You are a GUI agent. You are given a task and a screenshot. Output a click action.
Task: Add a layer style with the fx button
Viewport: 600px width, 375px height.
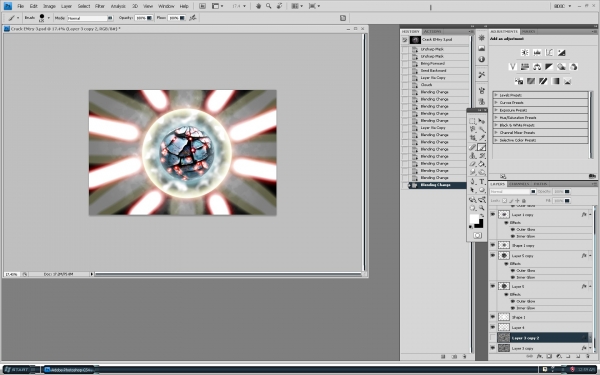(540, 356)
